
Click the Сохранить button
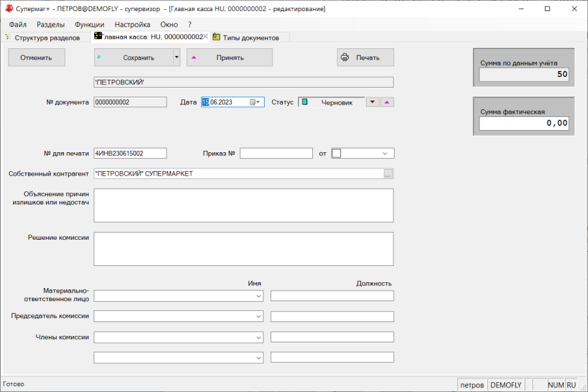tap(134, 57)
